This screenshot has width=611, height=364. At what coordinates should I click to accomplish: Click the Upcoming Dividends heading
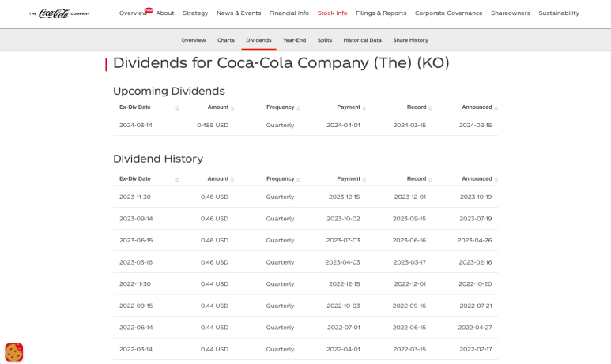click(x=168, y=91)
